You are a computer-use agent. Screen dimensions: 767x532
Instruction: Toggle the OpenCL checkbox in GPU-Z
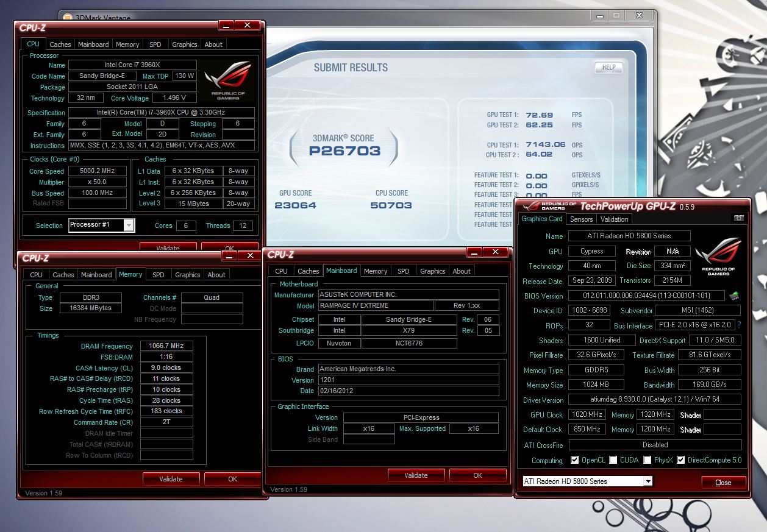point(574,460)
